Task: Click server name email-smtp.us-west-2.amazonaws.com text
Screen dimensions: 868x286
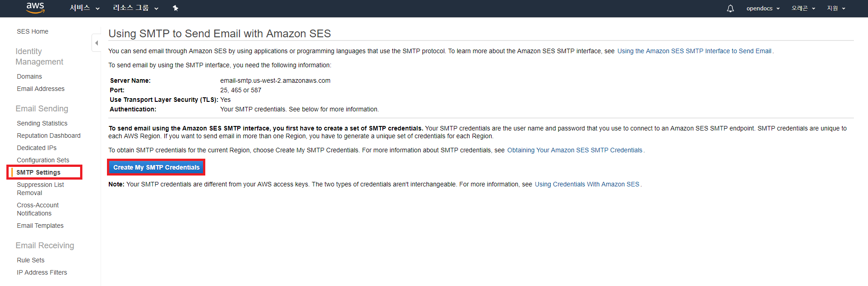Action: pyautogui.click(x=275, y=80)
